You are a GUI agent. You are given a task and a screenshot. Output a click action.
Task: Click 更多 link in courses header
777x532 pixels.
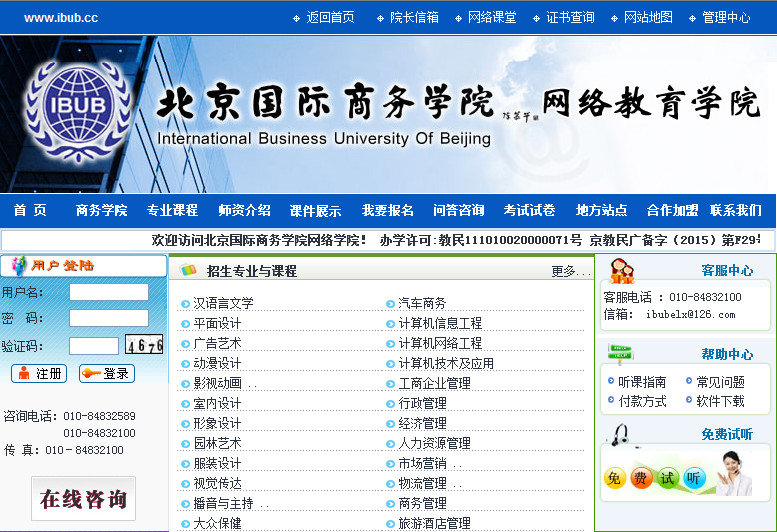pyautogui.click(x=570, y=271)
